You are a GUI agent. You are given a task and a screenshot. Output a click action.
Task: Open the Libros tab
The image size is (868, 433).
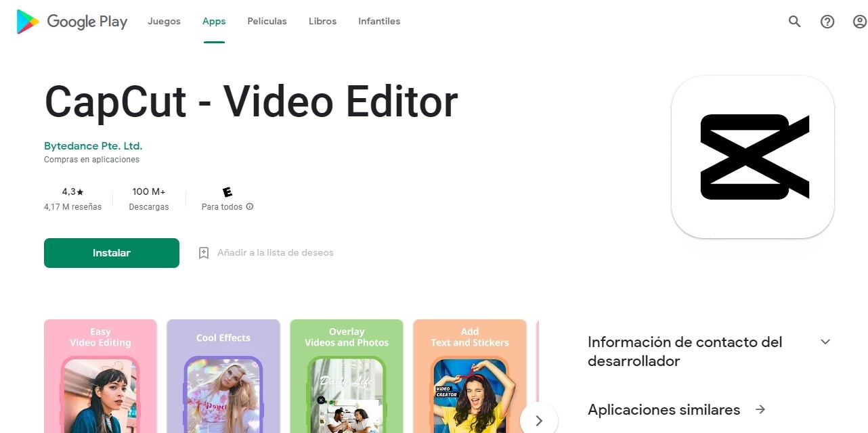click(x=322, y=22)
